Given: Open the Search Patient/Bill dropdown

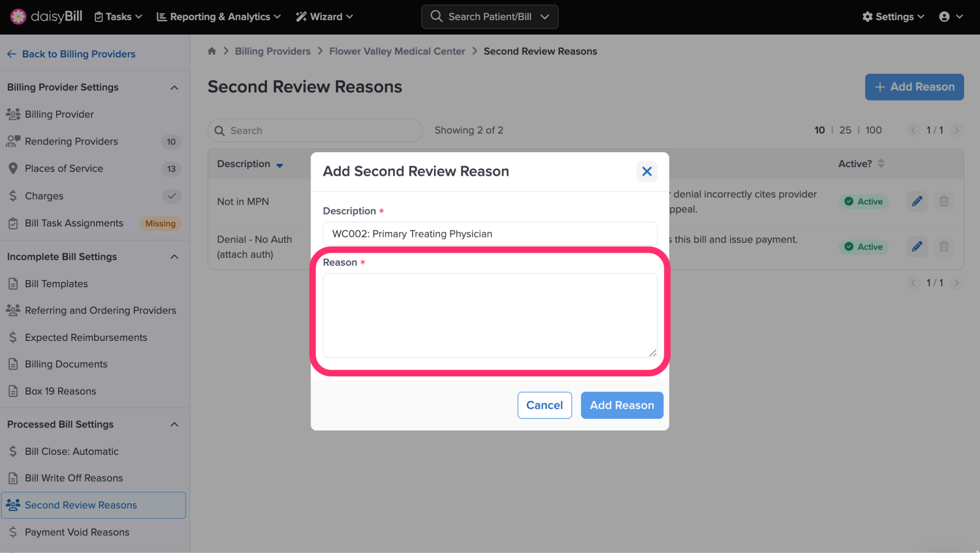Looking at the screenshot, I should point(545,17).
